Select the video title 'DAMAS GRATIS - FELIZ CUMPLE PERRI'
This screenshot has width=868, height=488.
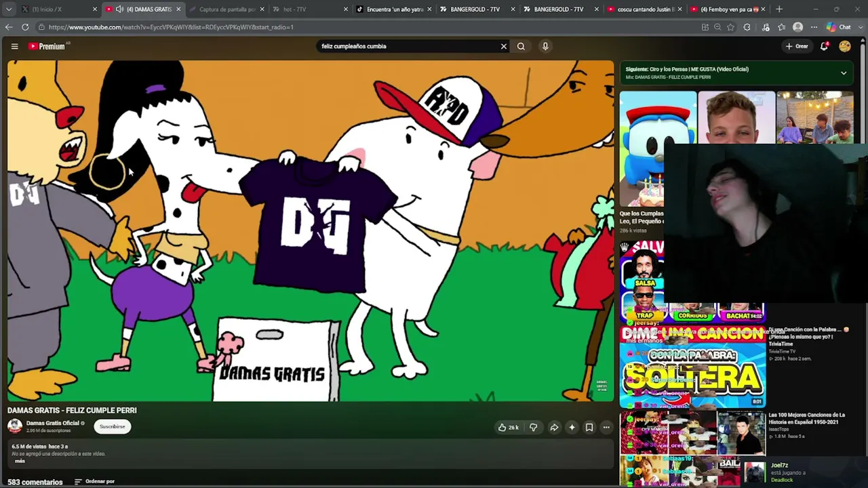pos(72,410)
